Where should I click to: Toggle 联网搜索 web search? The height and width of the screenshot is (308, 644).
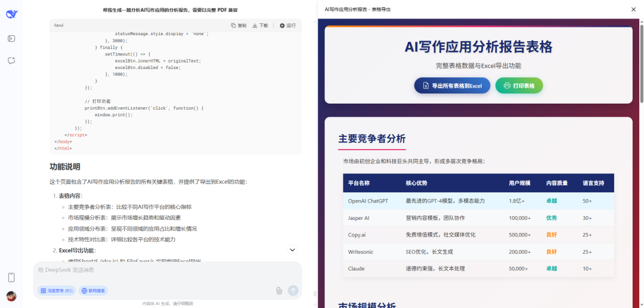pyautogui.click(x=93, y=291)
